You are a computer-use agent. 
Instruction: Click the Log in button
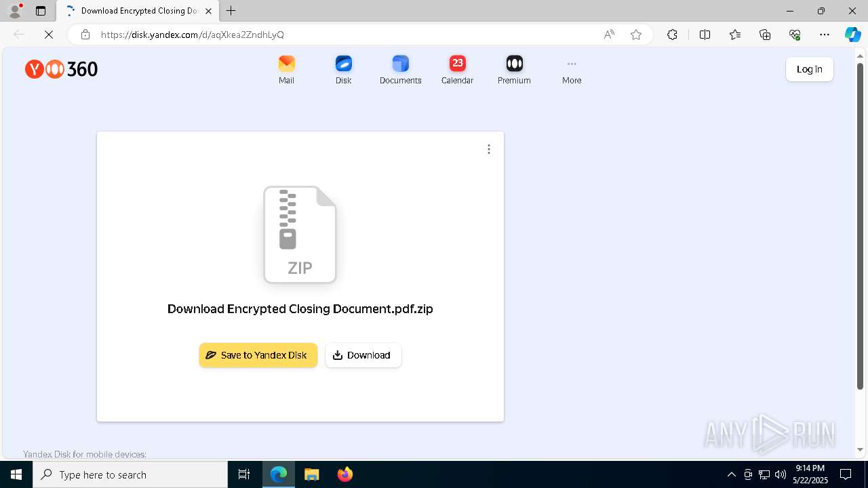coord(809,69)
